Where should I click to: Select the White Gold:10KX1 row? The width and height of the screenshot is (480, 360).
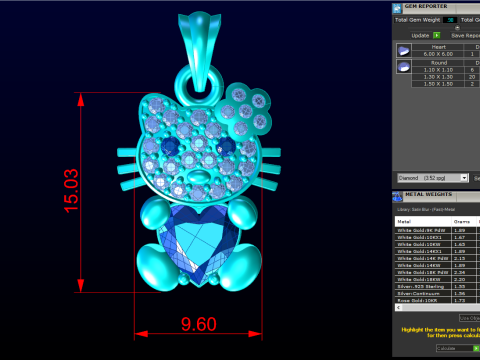point(437,237)
